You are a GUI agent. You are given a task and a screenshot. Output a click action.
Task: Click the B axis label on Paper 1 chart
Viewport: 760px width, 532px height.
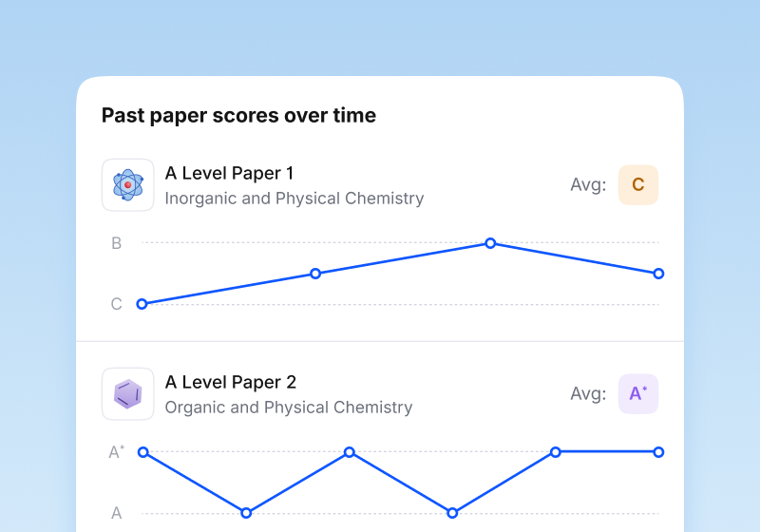(x=116, y=243)
